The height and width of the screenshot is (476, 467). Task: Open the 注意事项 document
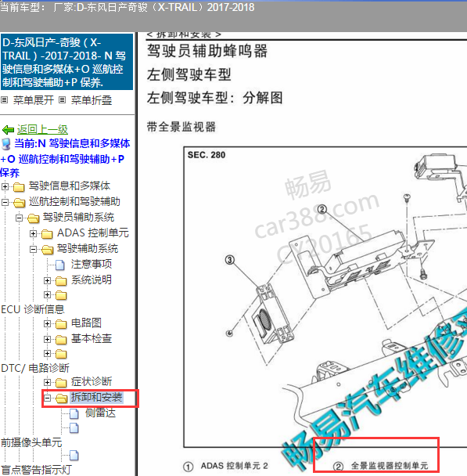(92, 264)
